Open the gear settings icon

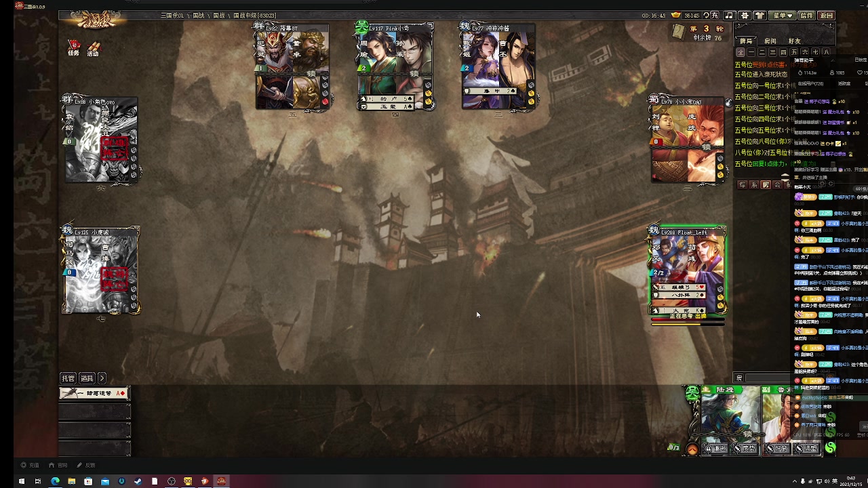coord(745,15)
